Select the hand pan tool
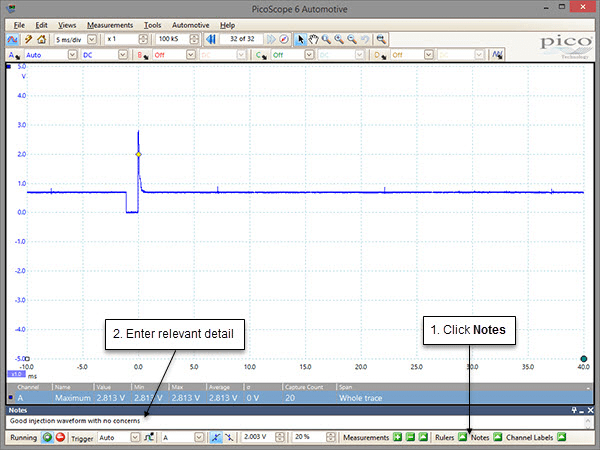Screen dimensions: 600x450 [x=313, y=39]
